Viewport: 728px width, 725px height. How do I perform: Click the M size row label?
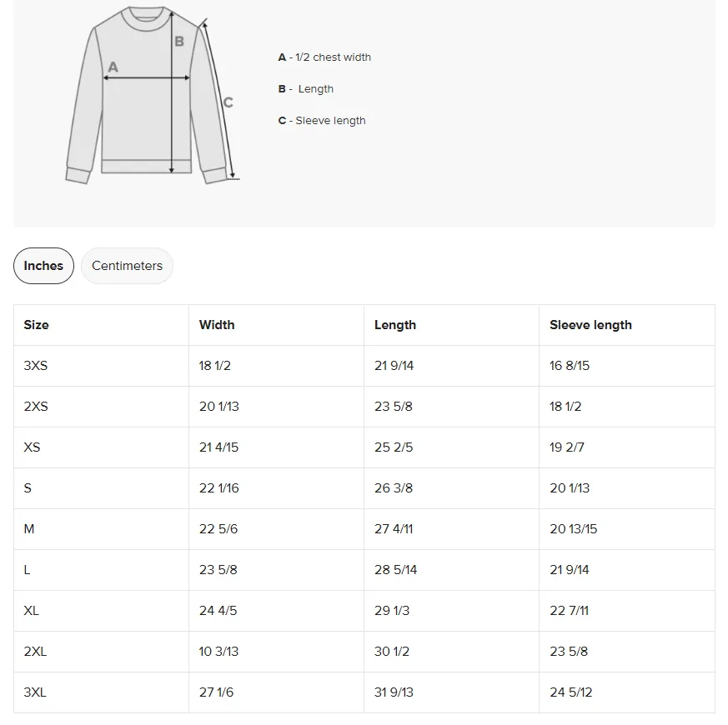(29, 529)
